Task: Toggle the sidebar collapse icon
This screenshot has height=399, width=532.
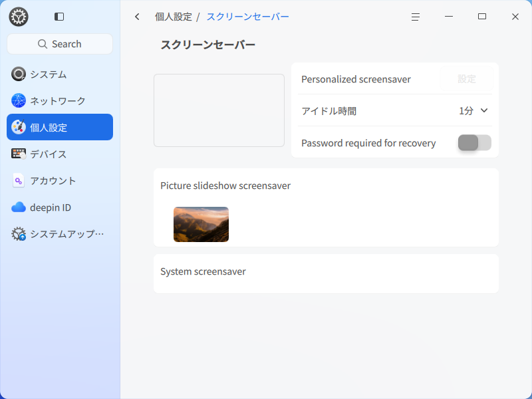Action: tap(59, 17)
